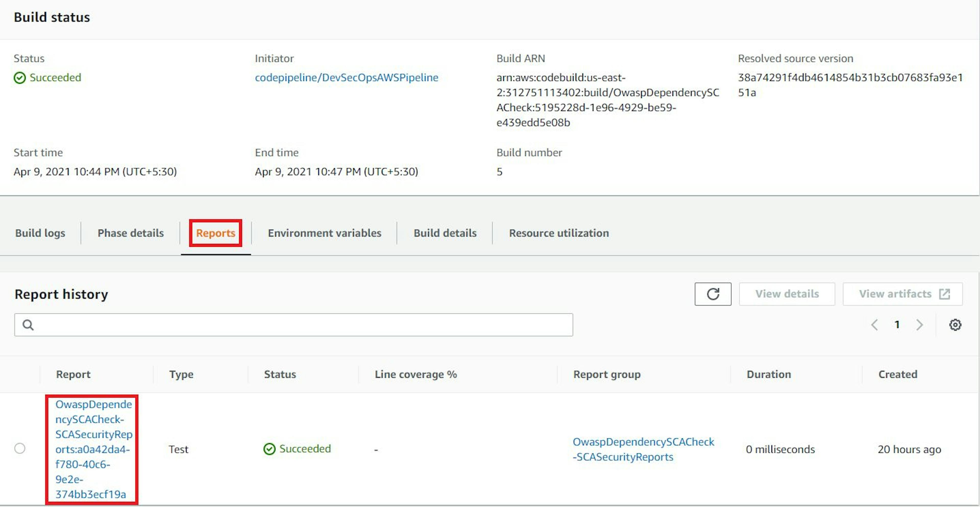Select the Reports tab

point(215,233)
